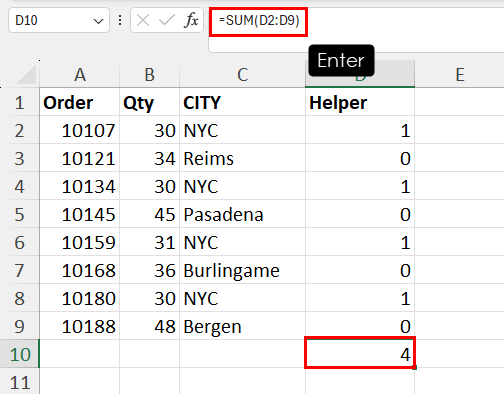Click the Cancel X icon in formula bar

click(x=143, y=21)
